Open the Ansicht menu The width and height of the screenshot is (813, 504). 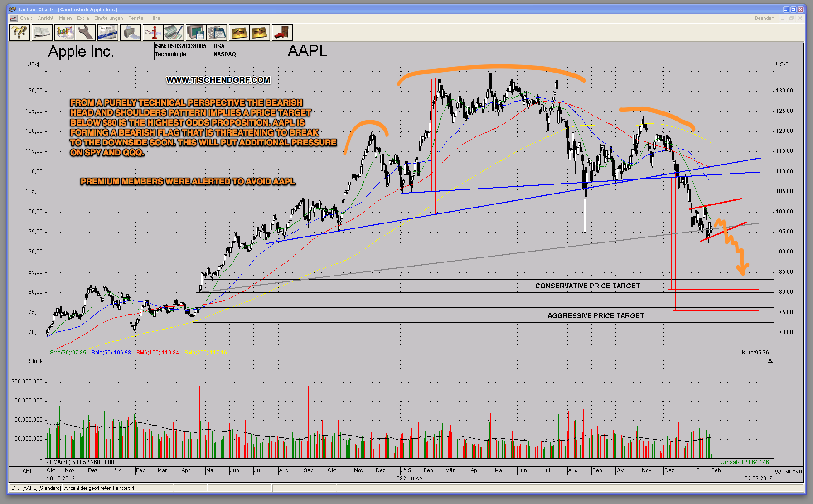coord(45,18)
